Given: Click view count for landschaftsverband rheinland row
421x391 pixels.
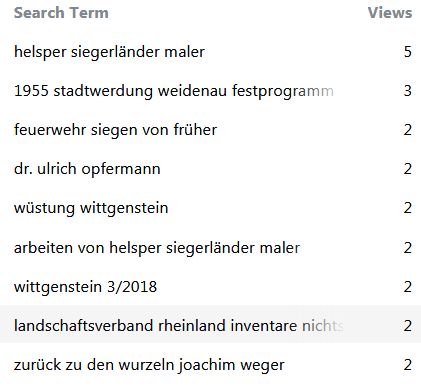Looking at the screenshot, I should pyautogui.click(x=408, y=326).
